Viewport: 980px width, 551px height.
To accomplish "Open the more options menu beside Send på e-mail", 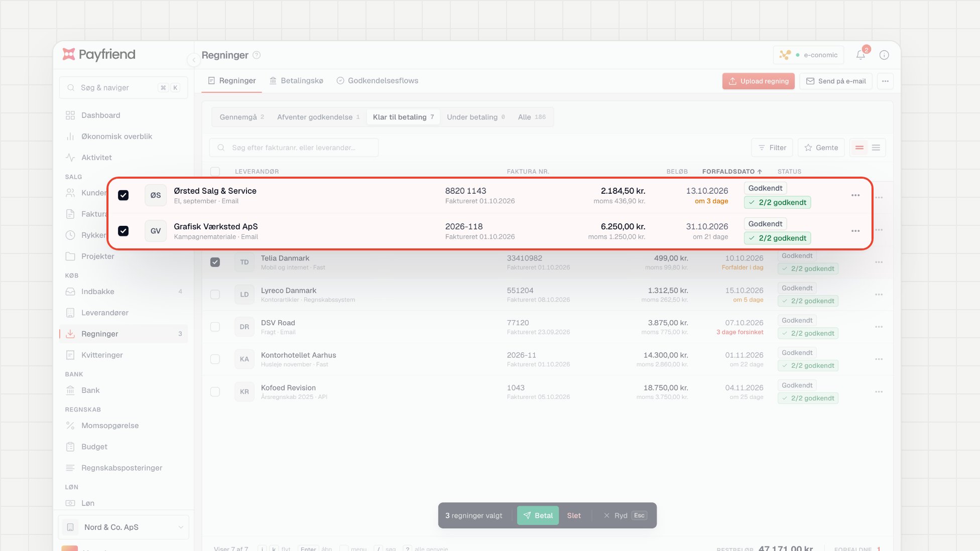I will [x=885, y=81].
